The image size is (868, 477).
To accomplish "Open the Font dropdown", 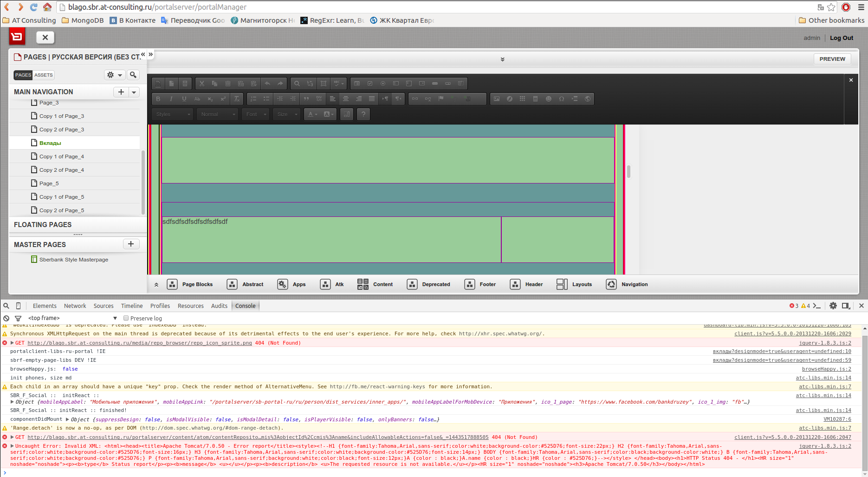I will pyautogui.click(x=256, y=114).
